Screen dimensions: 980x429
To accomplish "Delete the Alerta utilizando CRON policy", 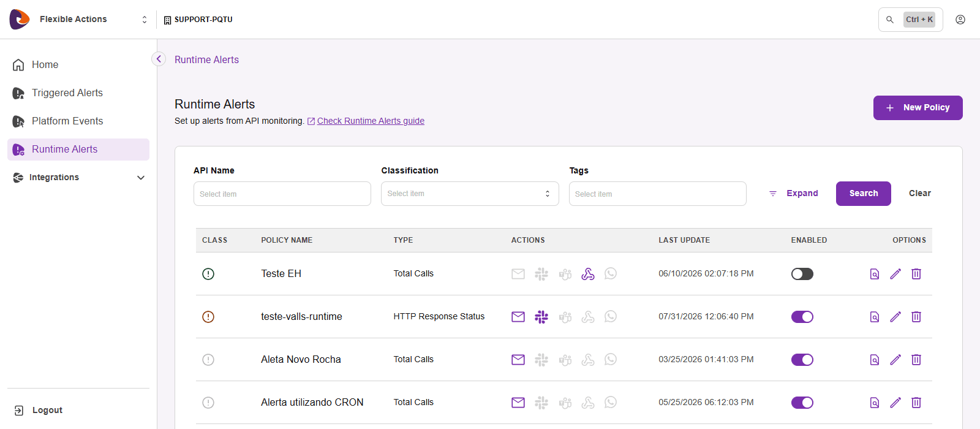I will [x=916, y=403].
